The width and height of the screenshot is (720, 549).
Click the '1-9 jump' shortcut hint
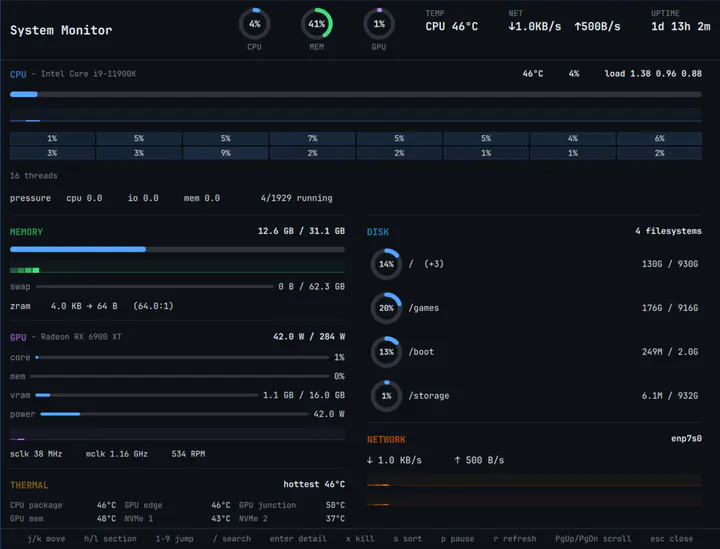coord(174,538)
